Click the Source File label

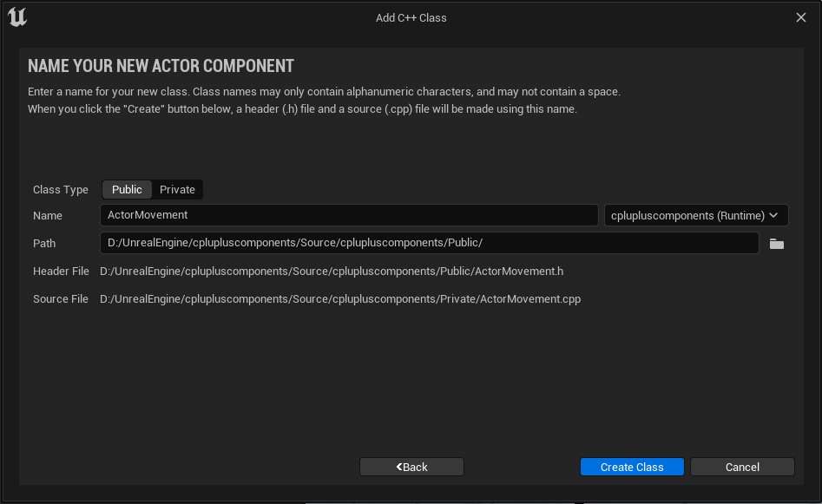pos(61,299)
